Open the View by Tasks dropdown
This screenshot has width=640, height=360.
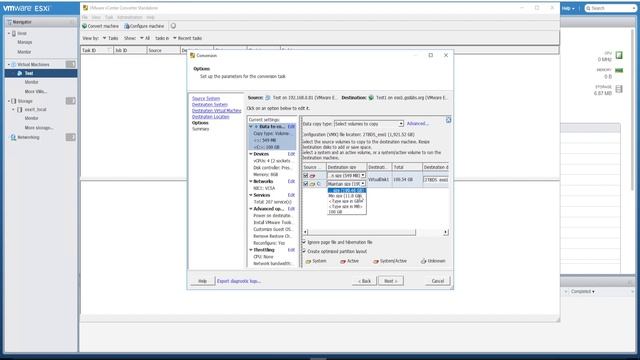[x=110, y=38]
